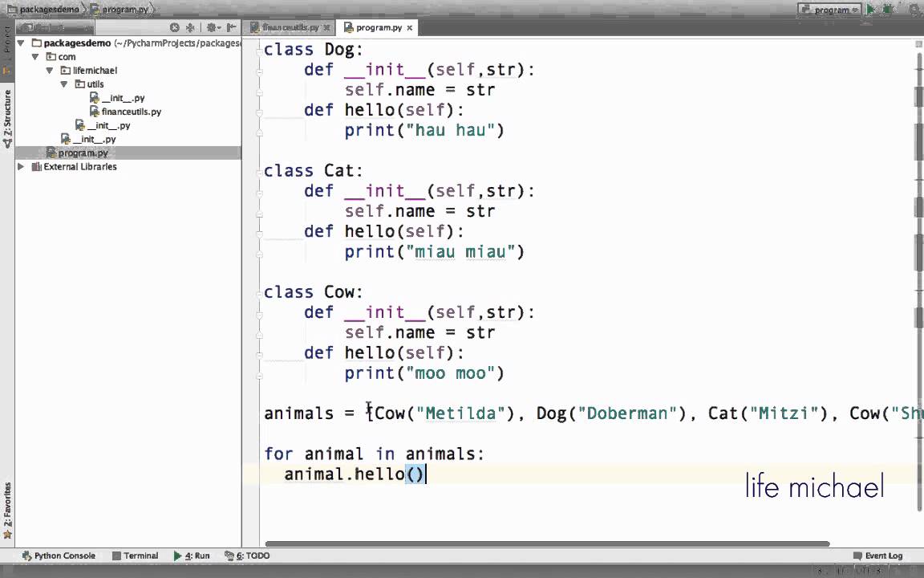
Task: Start debugging with the green bug icon
Action: click(x=887, y=10)
